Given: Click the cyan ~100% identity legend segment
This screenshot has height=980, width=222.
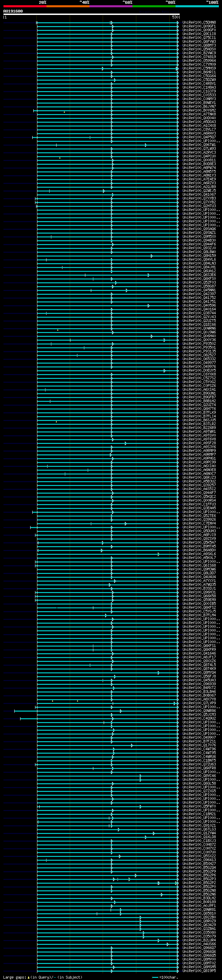Looking at the screenshot, I should point(197,6).
